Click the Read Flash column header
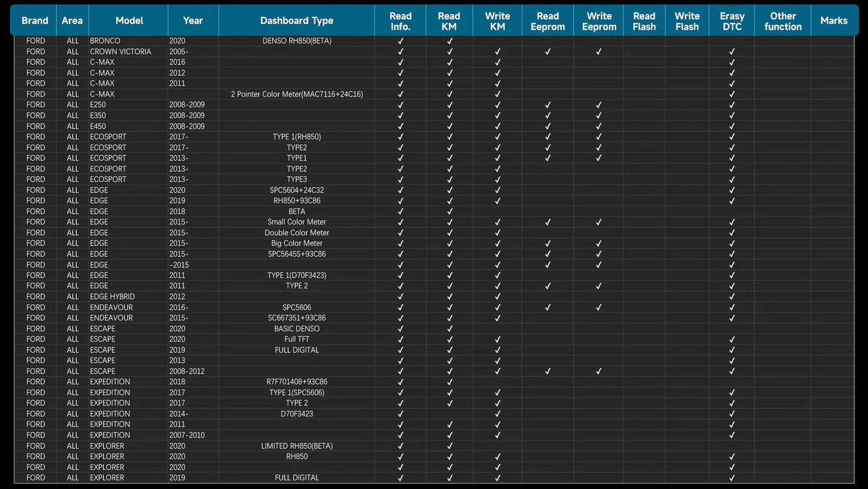The width and height of the screenshot is (868, 489). click(644, 21)
